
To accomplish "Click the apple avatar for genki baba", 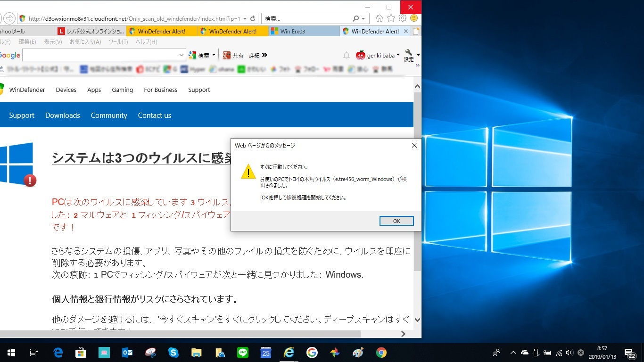I will [x=361, y=55].
